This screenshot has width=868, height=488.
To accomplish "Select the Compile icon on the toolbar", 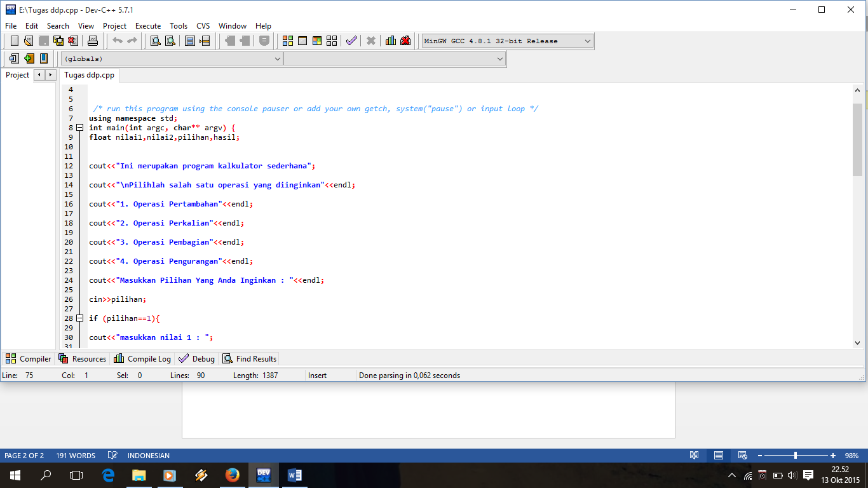I will [x=287, y=40].
